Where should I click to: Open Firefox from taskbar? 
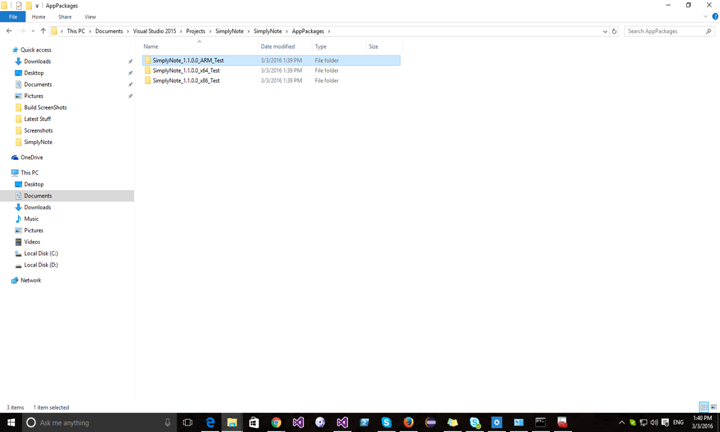pos(408,422)
